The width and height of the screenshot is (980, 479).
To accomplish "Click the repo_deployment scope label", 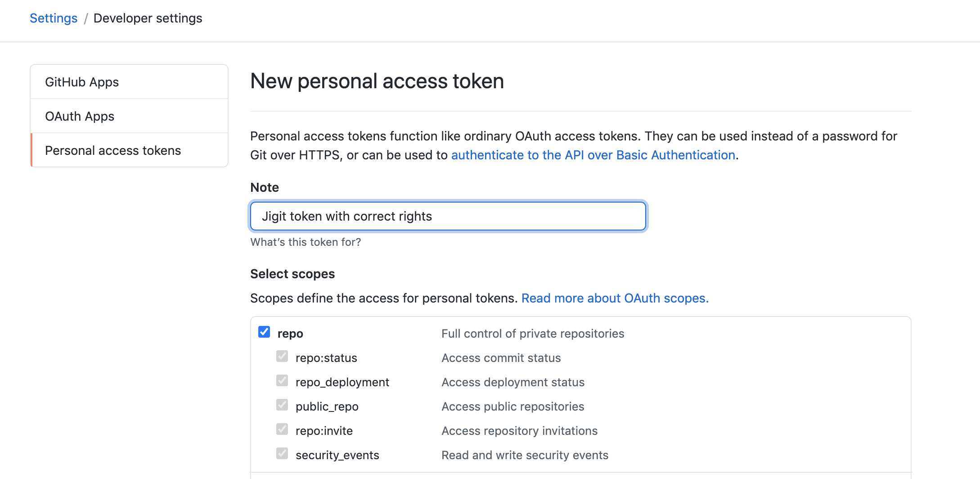I will [342, 382].
